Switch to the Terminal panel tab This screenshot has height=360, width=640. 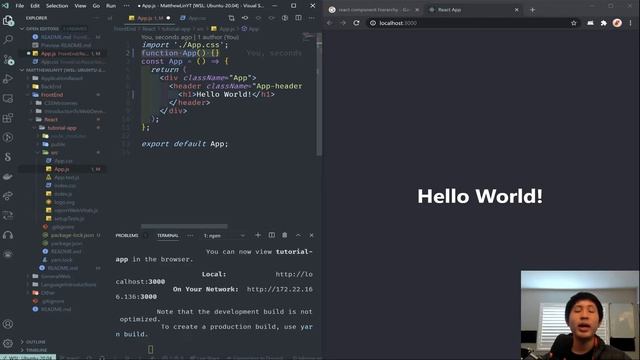click(x=168, y=236)
